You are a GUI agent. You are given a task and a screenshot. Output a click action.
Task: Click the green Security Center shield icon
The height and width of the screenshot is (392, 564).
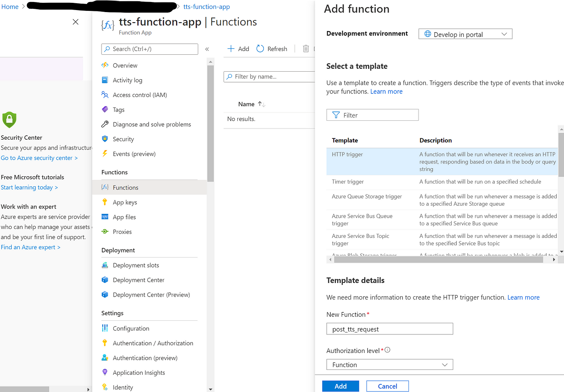9,120
